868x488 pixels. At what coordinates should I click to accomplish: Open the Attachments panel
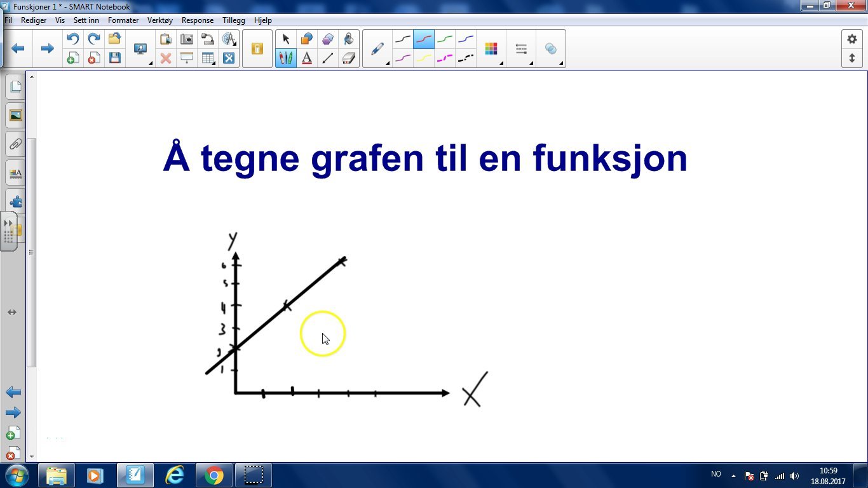pyautogui.click(x=15, y=144)
